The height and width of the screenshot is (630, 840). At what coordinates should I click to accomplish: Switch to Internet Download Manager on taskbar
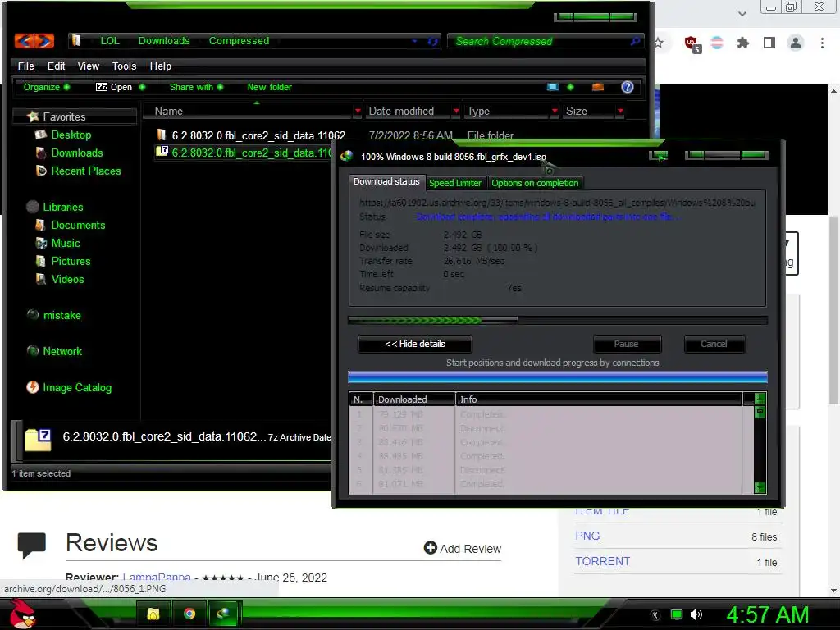click(x=223, y=614)
